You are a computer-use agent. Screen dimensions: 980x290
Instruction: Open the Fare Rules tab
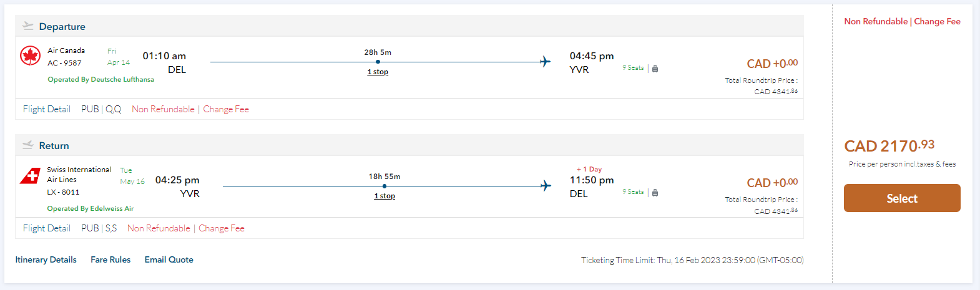pos(110,260)
